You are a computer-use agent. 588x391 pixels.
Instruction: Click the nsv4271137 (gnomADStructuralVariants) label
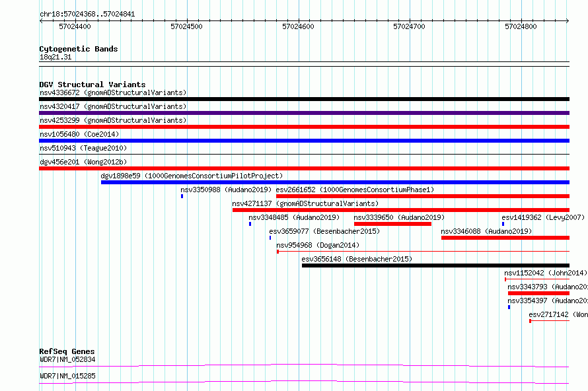tap(305, 203)
